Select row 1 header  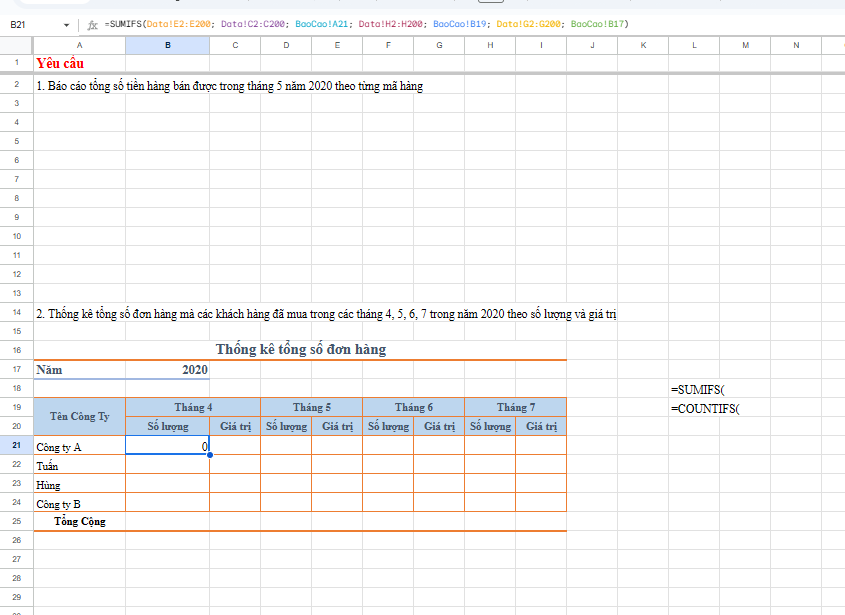(x=17, y=63)
